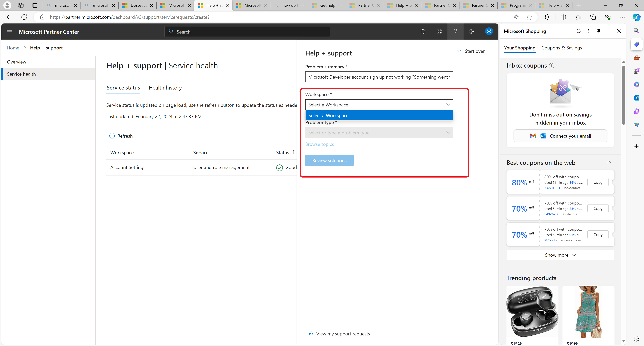Screen dimensions: 644x346
Task: Click the Service health navigation item
Action: pyautogui.click(x=21, y=74)
